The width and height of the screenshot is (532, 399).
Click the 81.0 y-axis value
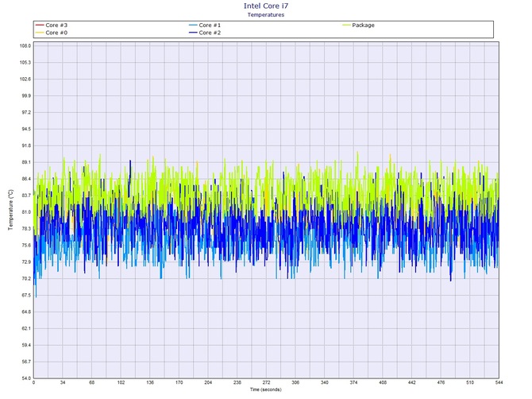click(26, 212)
